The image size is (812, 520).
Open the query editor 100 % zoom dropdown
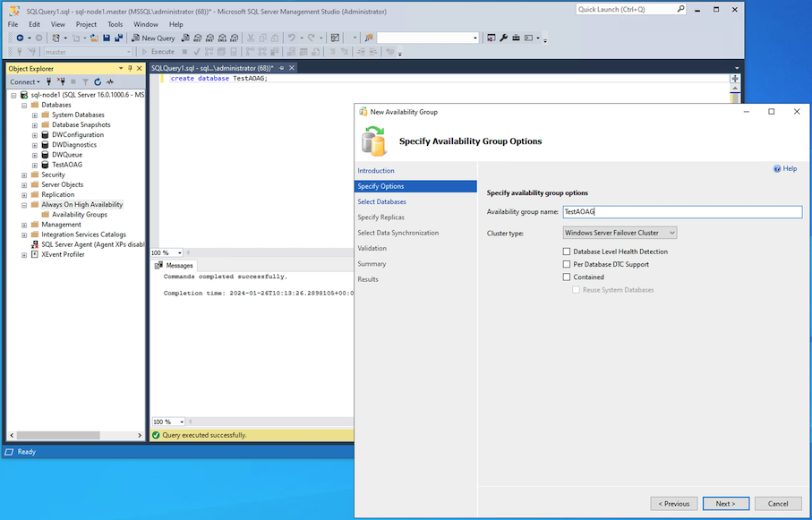(180, 252)
